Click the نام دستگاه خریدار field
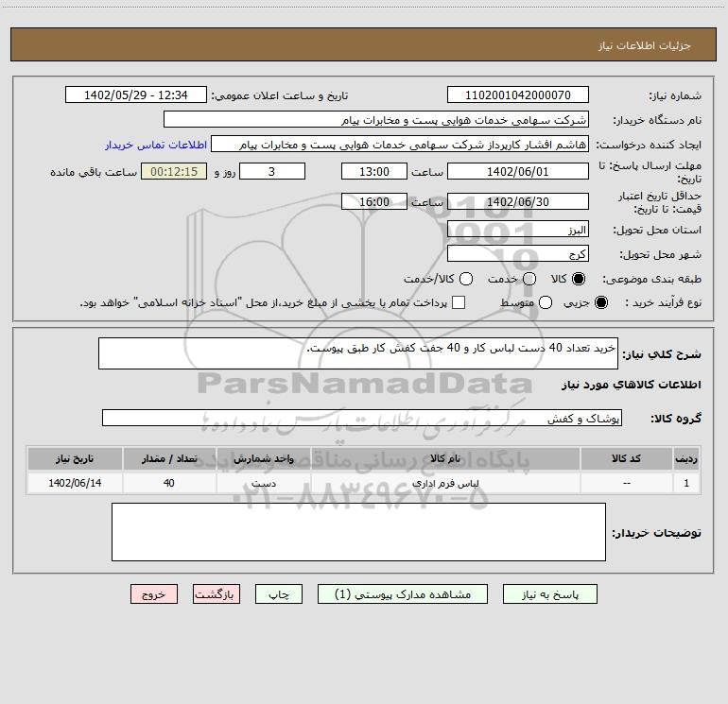Image resolution: width=728 pixels, height=704 pixels. (x=376, y=119)
